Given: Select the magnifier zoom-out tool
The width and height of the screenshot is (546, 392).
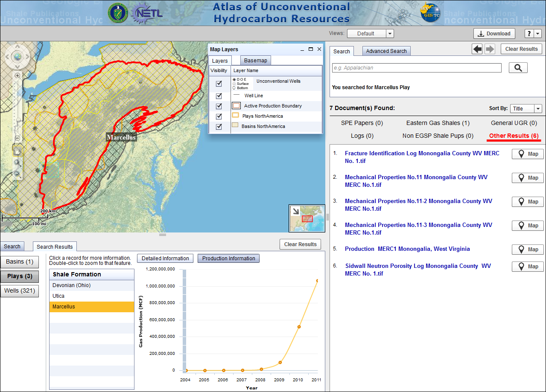Looking at the screenshot, I should [18, 174].
